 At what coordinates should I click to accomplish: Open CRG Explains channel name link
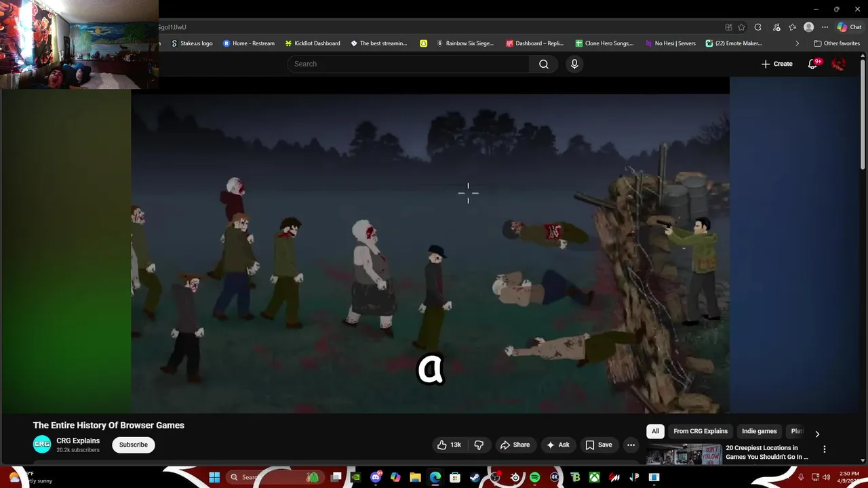pyautogui.click(x=78, y=441)
